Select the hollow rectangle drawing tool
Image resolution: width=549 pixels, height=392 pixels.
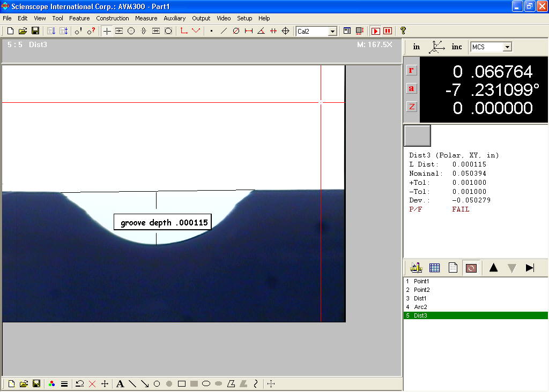tap(181, 384)
